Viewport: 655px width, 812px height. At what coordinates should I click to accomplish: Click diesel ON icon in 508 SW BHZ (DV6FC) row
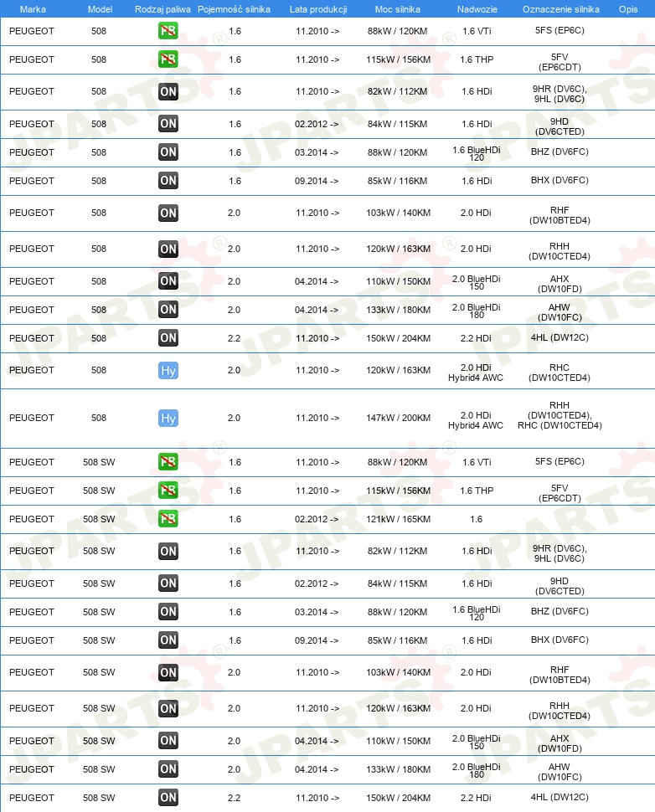(168, 612)
